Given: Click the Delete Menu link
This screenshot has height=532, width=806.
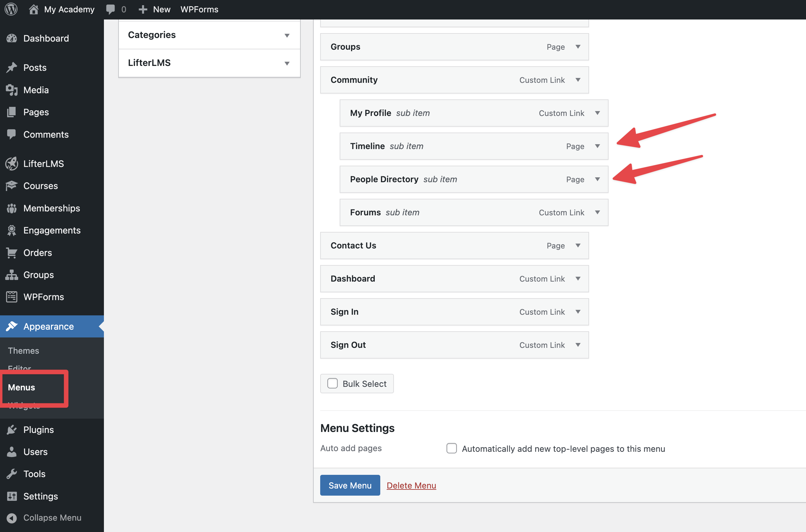Looking at the screenshot, I should click(x=411, y=485).
